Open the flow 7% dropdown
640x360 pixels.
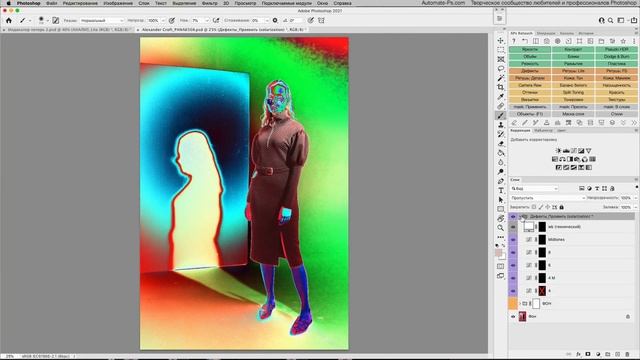click(x=207, y=20)
